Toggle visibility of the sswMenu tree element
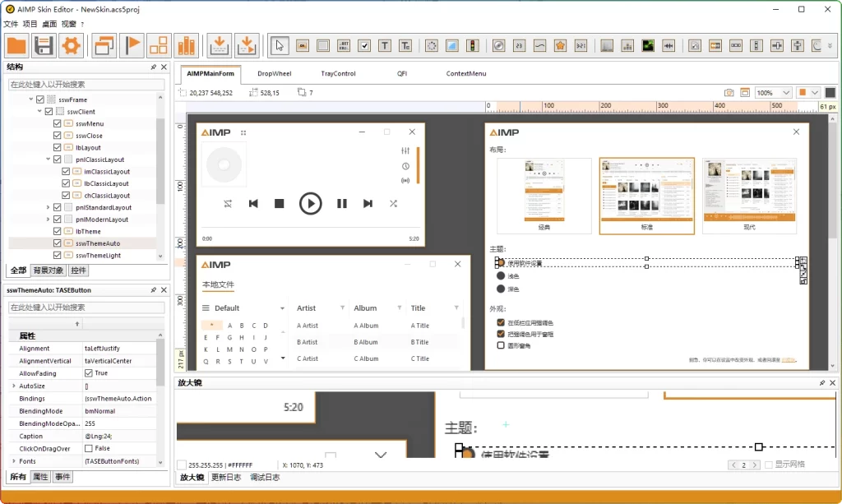 click(57, 124)
